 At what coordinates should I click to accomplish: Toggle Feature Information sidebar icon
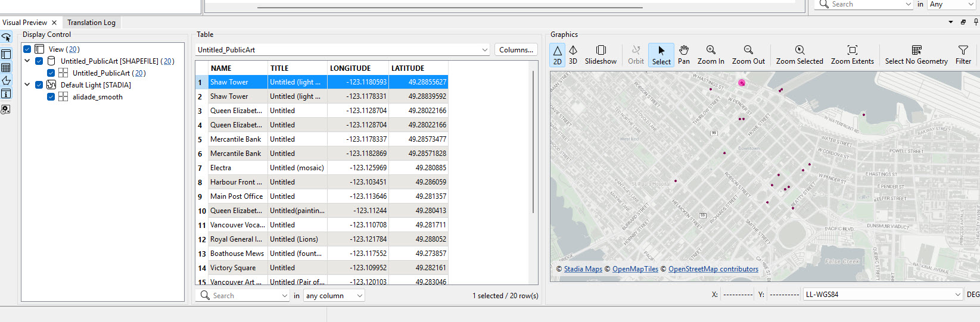(6, 93)
